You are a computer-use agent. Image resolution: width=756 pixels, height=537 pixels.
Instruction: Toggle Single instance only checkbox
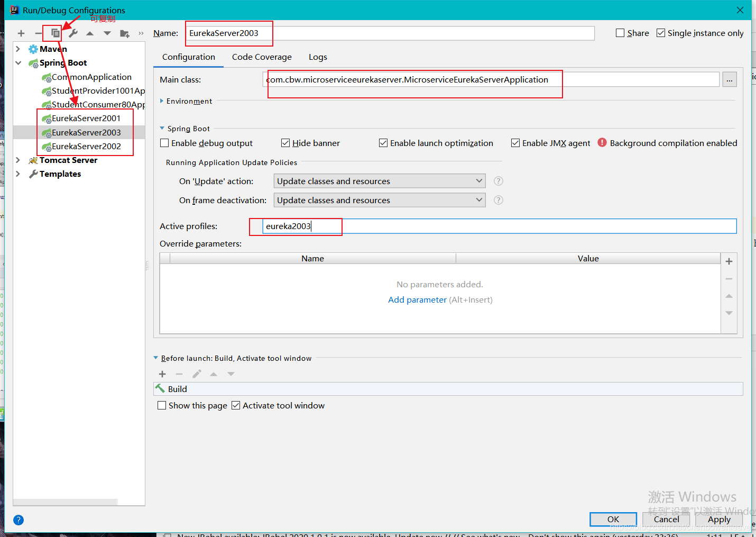(x=661, y=33)
